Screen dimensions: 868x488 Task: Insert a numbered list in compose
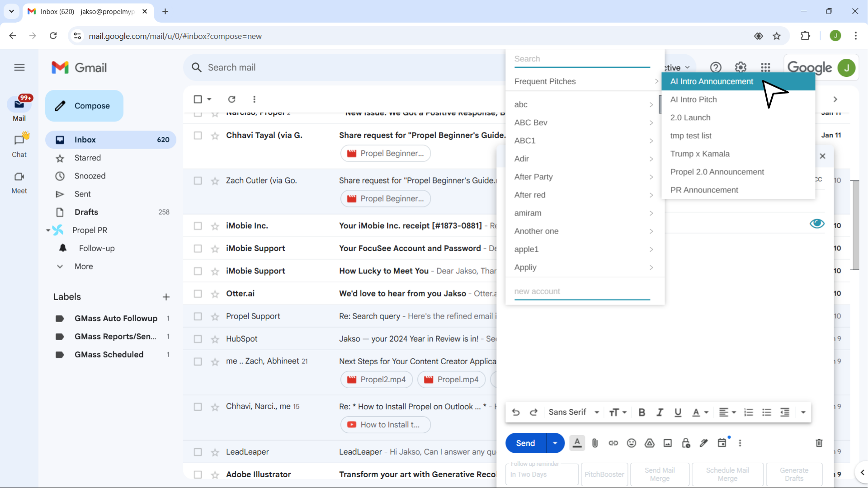click(x=749, y=412)
